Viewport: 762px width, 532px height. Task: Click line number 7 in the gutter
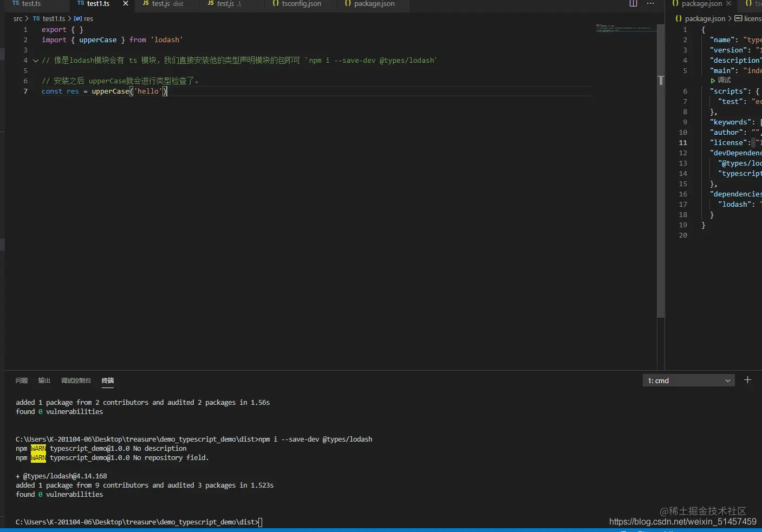coord(25,91)
